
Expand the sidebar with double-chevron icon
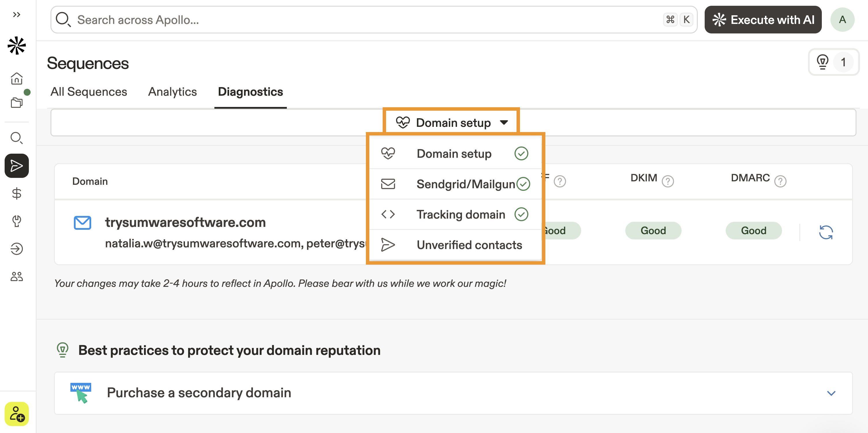point(16,14)
